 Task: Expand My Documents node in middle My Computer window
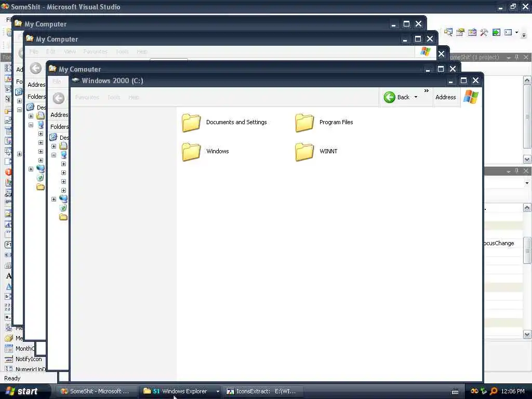coord(31,116)
